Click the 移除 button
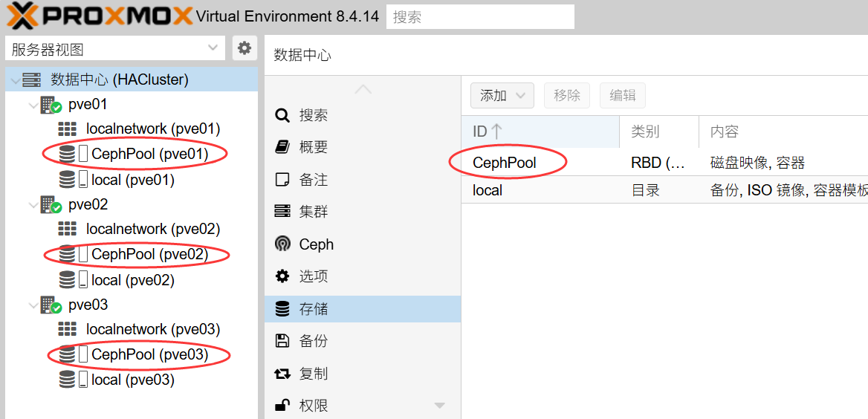Viewport: 868px width, 419px height. pyautogui.click(x=567, y=95)
